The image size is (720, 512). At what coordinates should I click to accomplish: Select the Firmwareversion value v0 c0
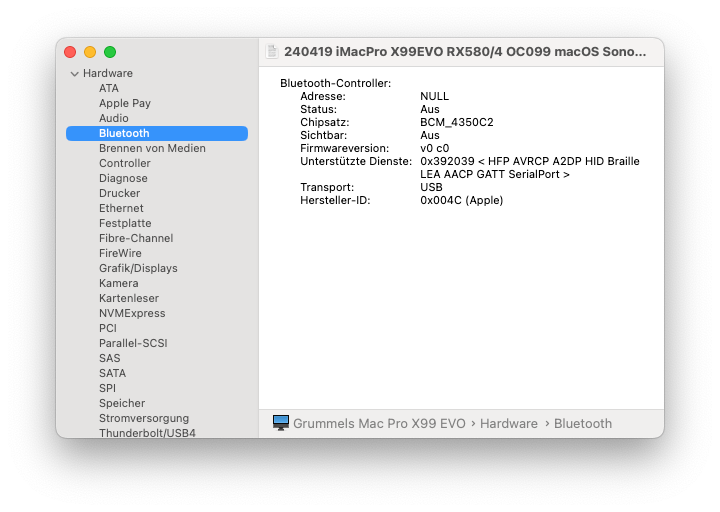[434, 148]
